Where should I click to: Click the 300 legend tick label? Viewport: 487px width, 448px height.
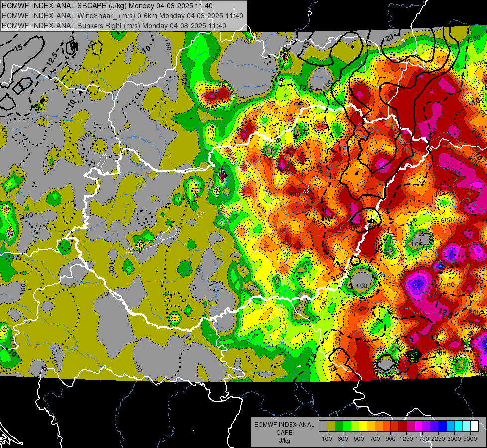tap(343, 439)
